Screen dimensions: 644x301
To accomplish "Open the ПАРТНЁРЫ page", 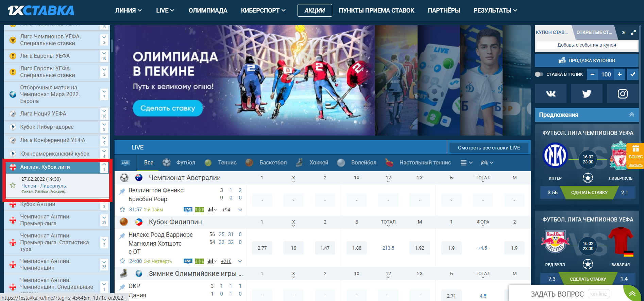I will click(x=444, y=11).
